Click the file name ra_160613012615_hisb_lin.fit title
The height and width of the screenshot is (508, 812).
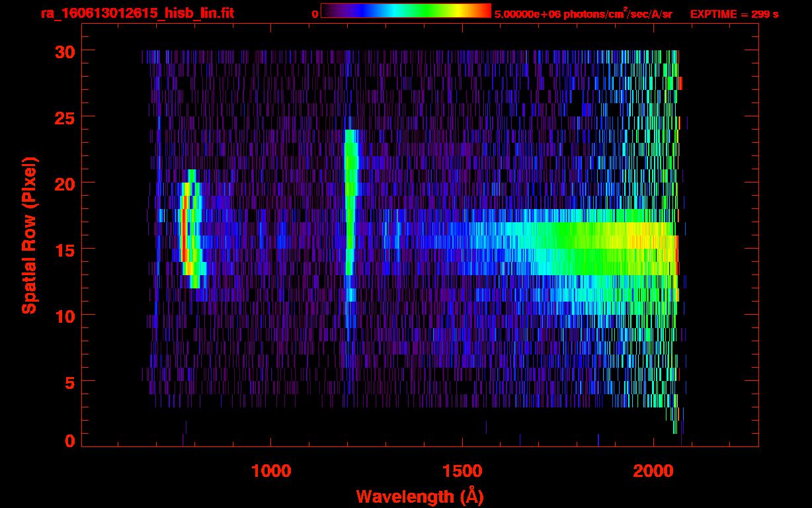click(137, 13)
